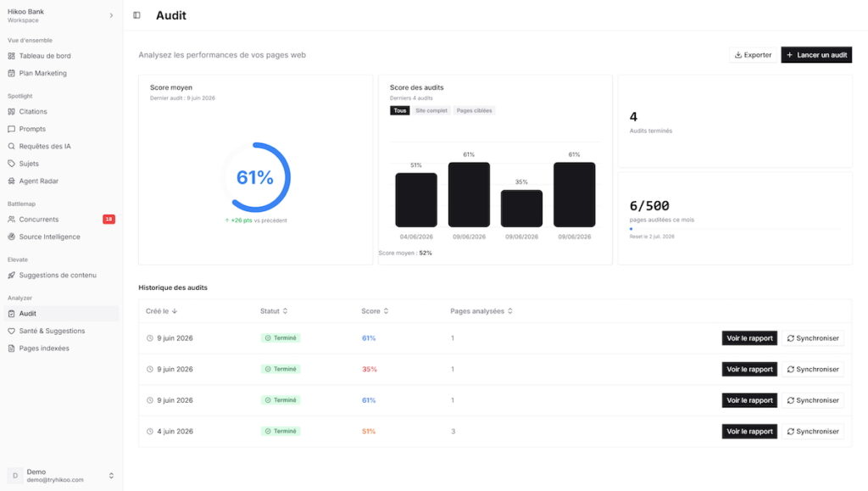
Task: Open Agent Radar robot icon
Action: [x=12, y=181]
